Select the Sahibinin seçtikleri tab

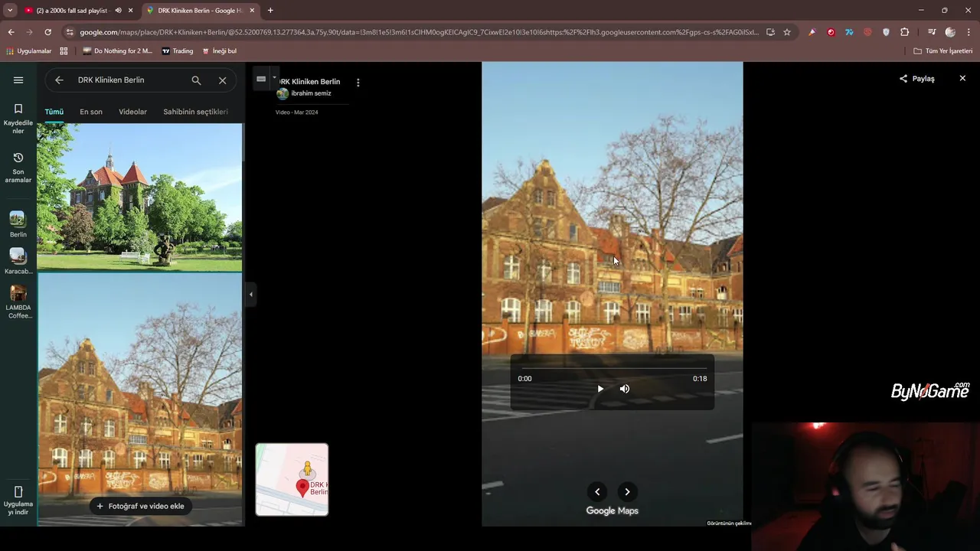coord(195,112)
